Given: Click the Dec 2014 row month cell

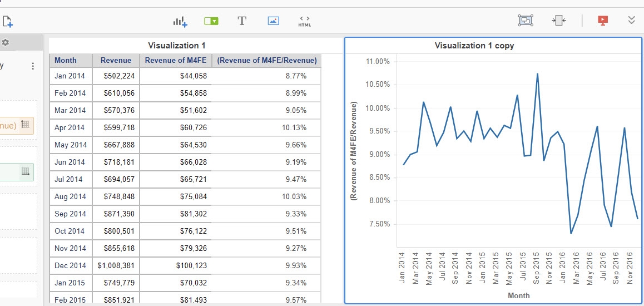Looking at the screenshot, I should 70,265.
